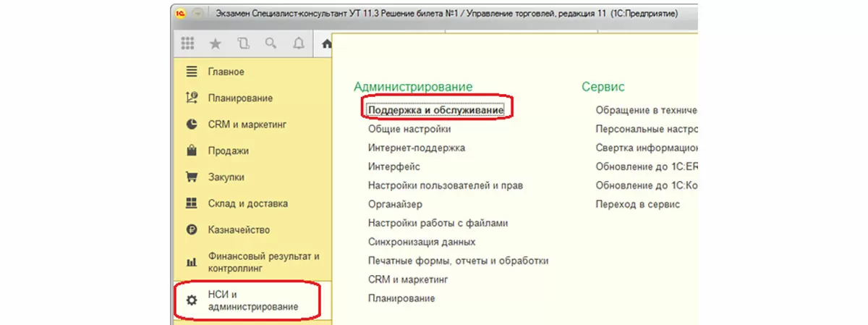
Task: Click the Казначейство coin icon
Action: coord(192,229)
